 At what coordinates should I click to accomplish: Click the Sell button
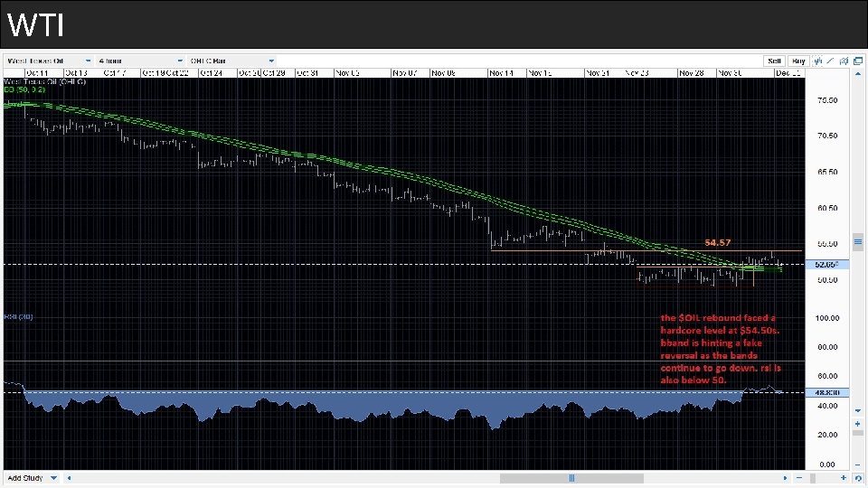(775, 61)
